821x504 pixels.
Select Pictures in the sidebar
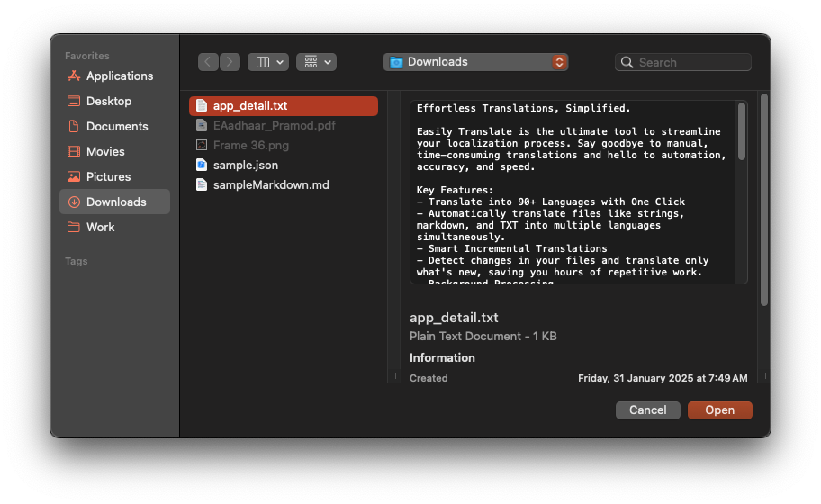[114, 176]
